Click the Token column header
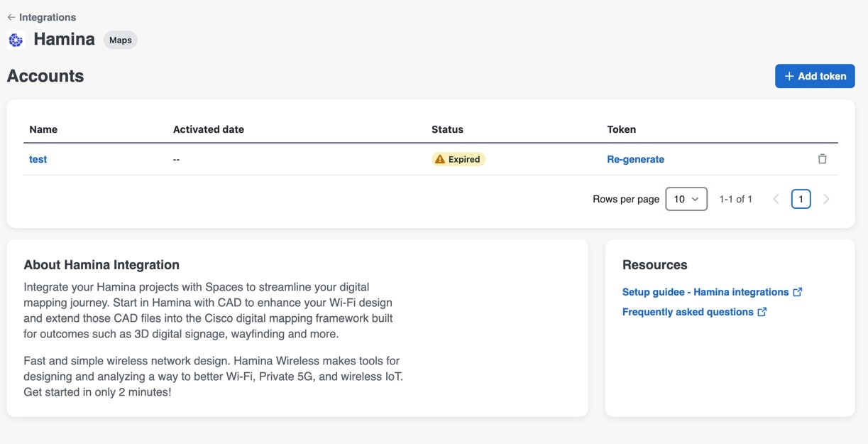The height and width of the screenshot is (444, 868). click(622, 129)
